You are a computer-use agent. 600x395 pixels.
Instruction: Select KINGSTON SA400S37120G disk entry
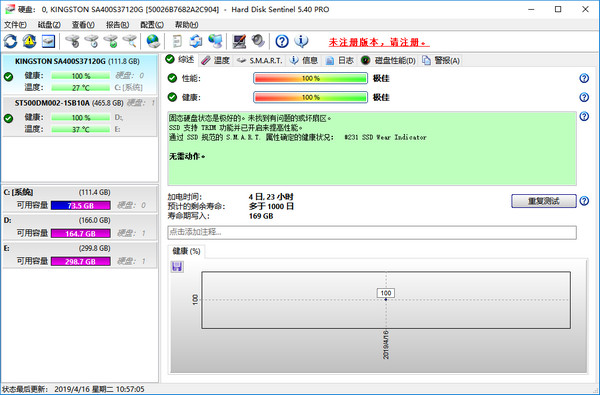(80, 74)
